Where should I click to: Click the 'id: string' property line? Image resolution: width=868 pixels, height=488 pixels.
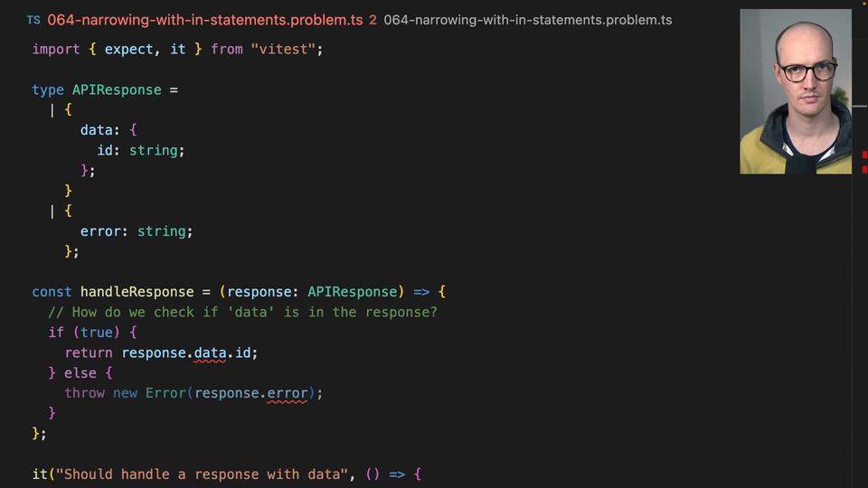pyautogui.click(x=140, y=150)
